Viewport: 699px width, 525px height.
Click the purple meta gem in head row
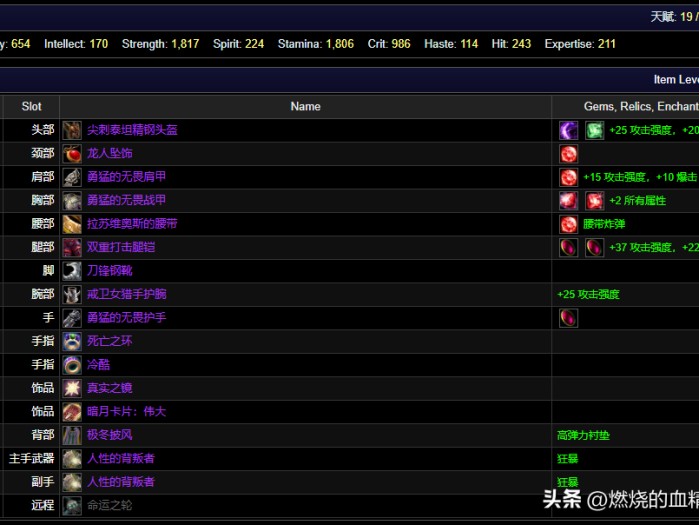click(x=568, y=130)
